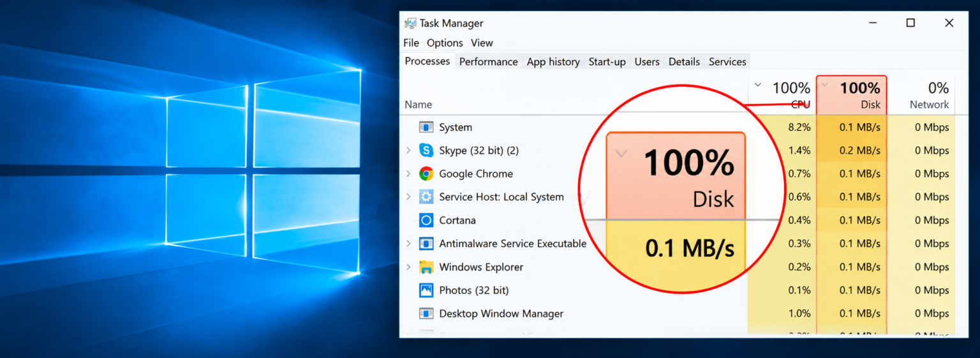Minimize the Task Manager window

point(872,23)
